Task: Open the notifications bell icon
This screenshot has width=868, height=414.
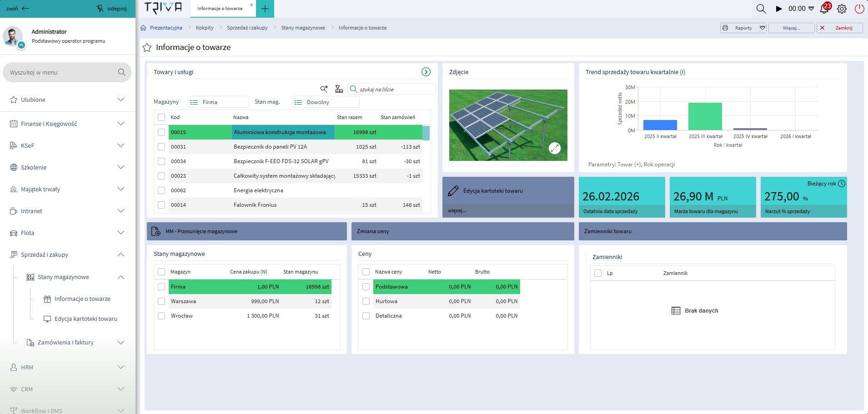Action: [x=824, y=9]
